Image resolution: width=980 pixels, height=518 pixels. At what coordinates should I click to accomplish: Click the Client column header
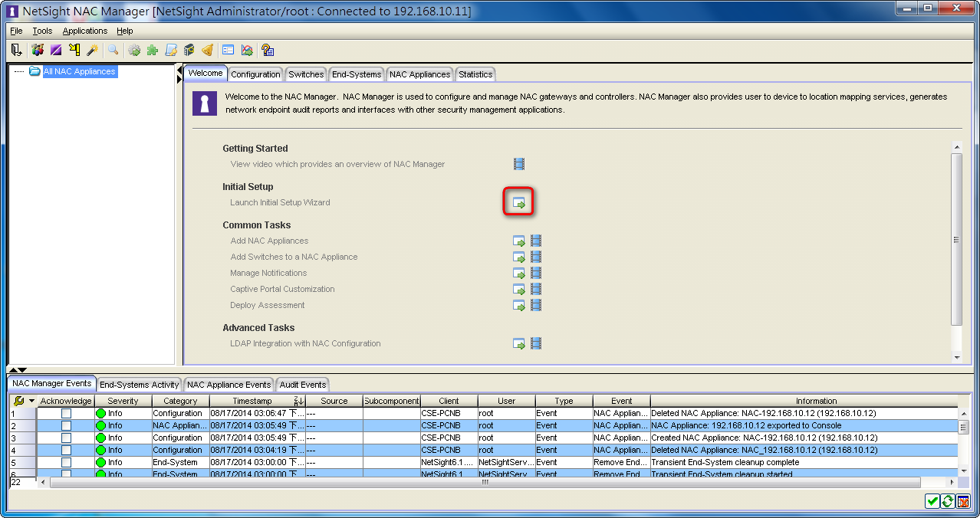pos(449,401)
